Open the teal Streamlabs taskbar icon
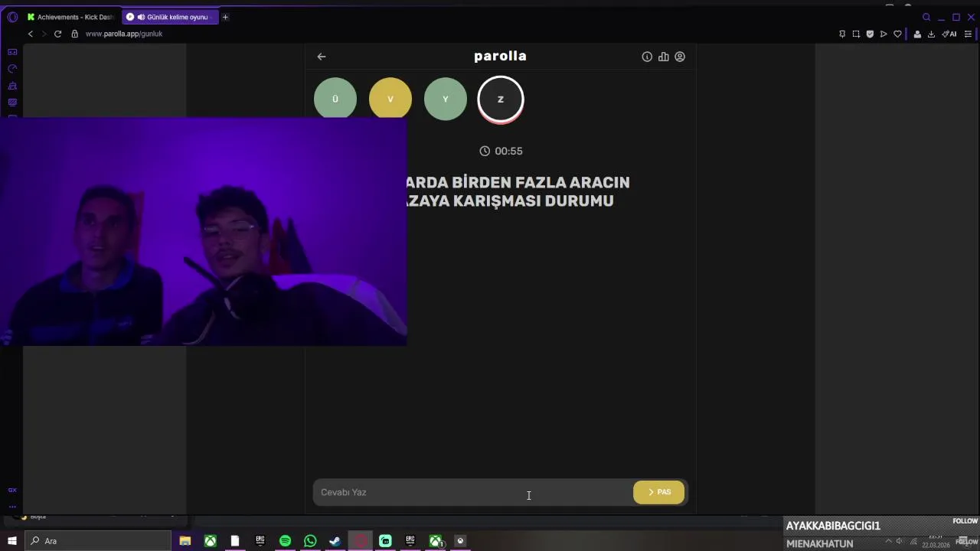Viewport: 980px width, 551px height. pos(385,541)
